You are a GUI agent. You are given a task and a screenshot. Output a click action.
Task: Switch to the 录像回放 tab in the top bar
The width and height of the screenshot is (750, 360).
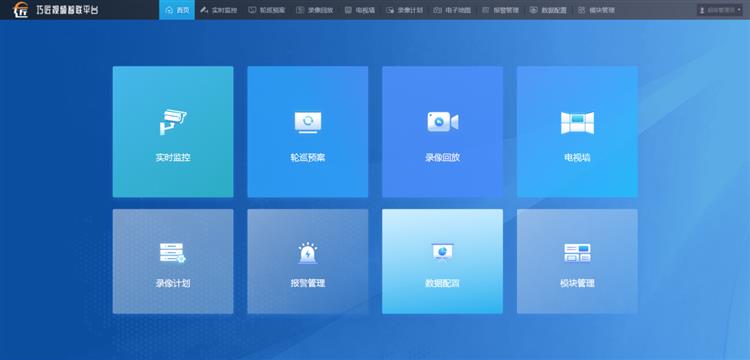pos(314,10)
